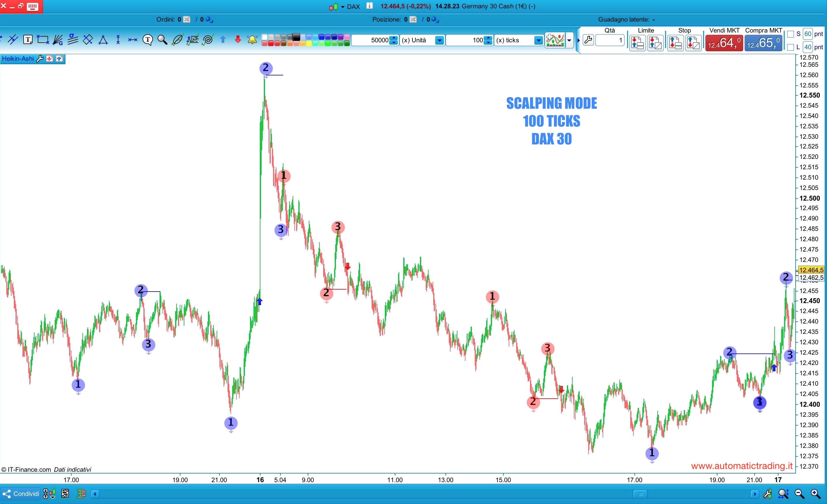The width and height of the screenshot is (827, 504).
Task: Select the text annotation tool
Action: tap(28, 40)
